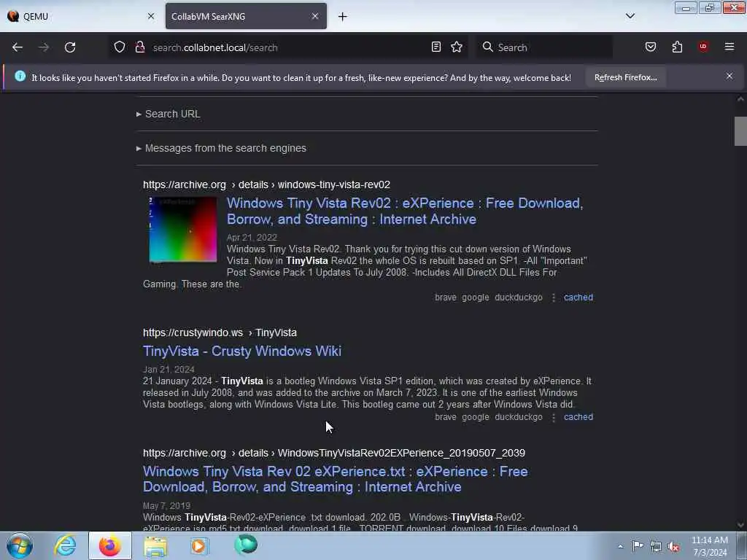Click the scrollbar down arrow
This screenshot has height=560, width=747.
(740, 525)
